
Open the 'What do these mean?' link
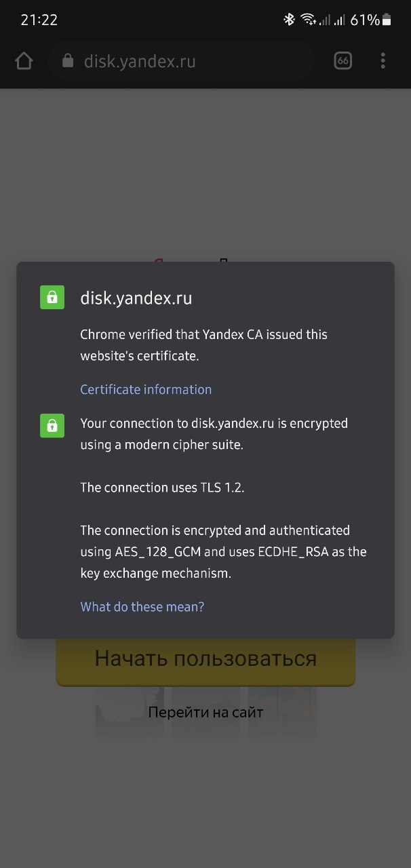pyautogui.click(x=142, y=607)
